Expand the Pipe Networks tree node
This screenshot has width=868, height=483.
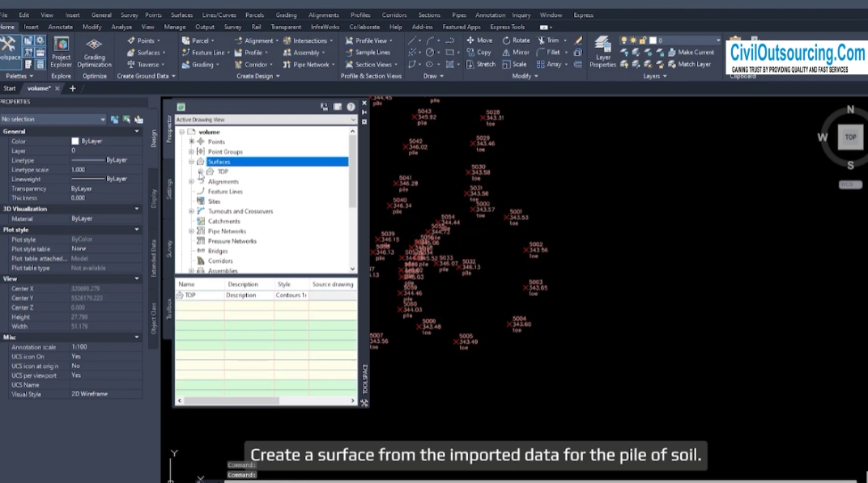[x=192, y=231]
